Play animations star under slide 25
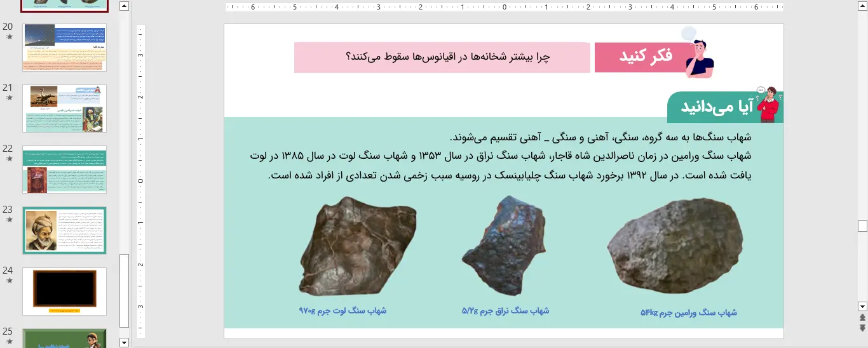Screen dimensions: 868x348 pos(9,342)
